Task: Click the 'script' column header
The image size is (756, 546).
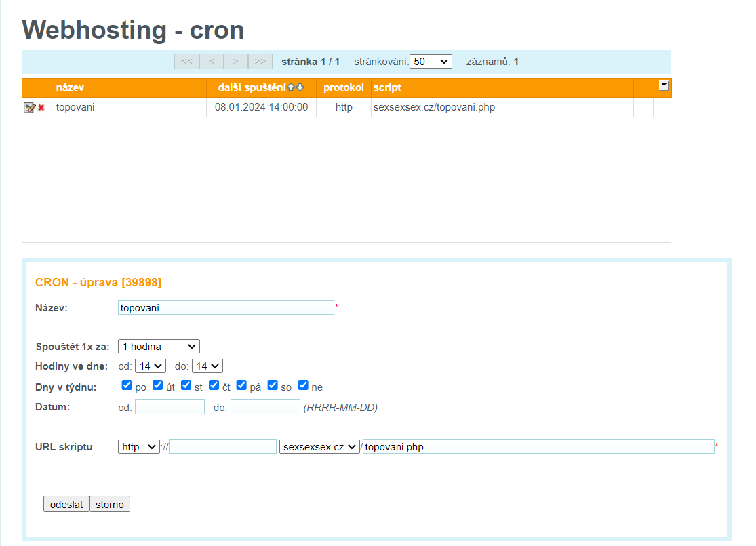Action: point(387,87)
